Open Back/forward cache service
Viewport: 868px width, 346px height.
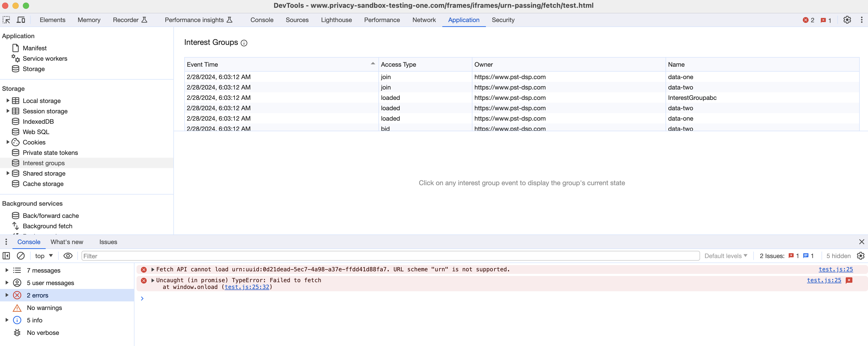(x=51, y=216)
